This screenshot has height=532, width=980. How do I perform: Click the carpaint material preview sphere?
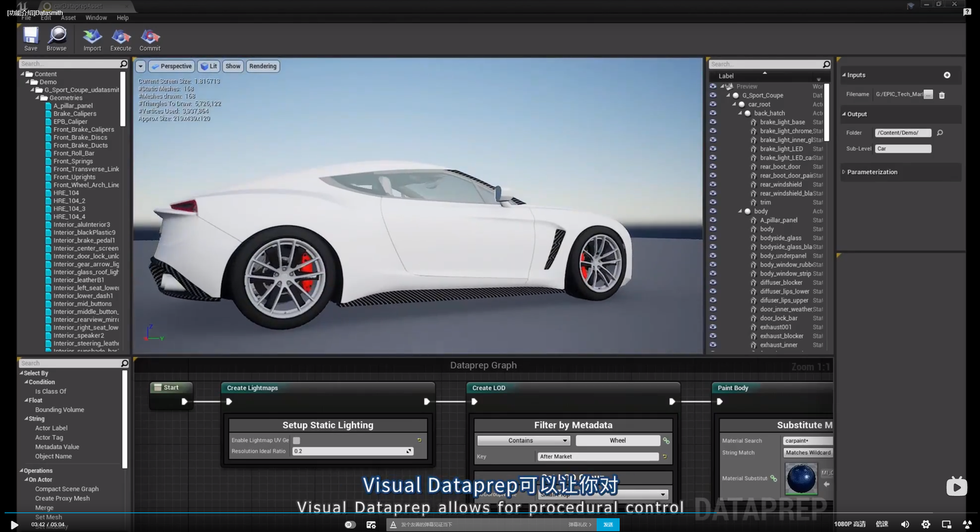(x=800, y=478)
